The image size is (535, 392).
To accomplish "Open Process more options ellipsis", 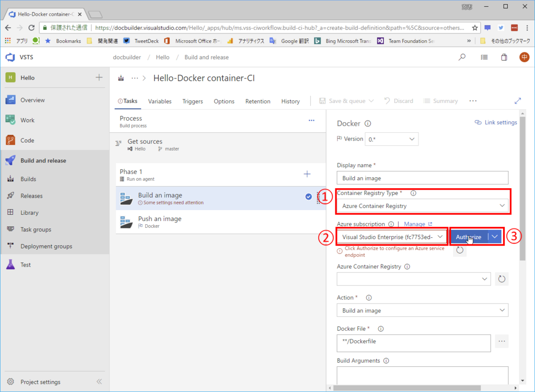I will pyautogui.click(x=311, y=121).
